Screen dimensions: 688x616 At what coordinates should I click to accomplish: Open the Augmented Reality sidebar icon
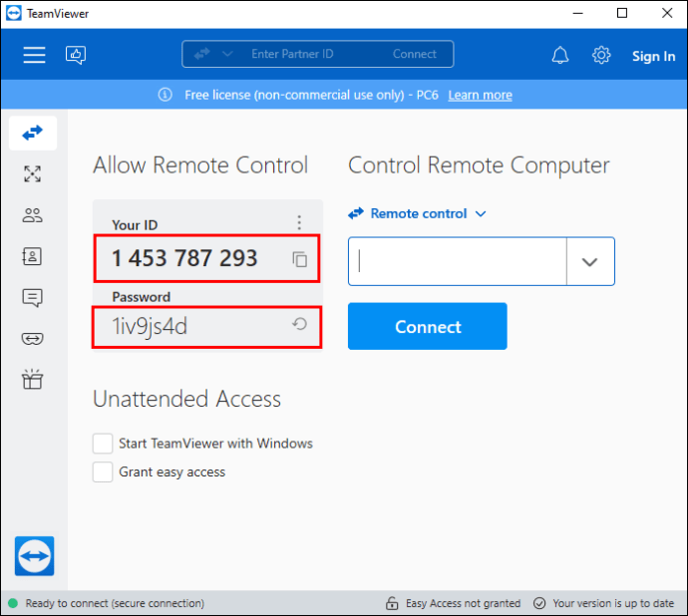click(33, 338)
